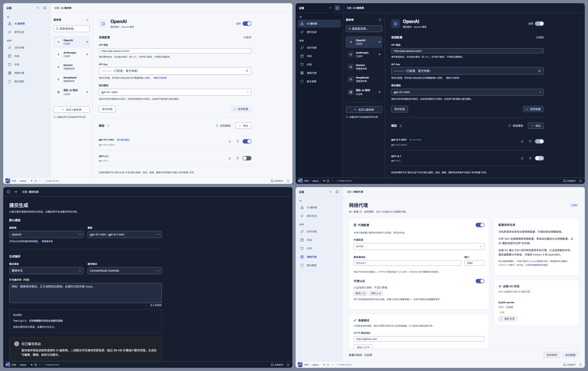Click the Anthropic provider letter icon in the dark window
The height and width of the screenshot is (371, 588).
(351, 54)
